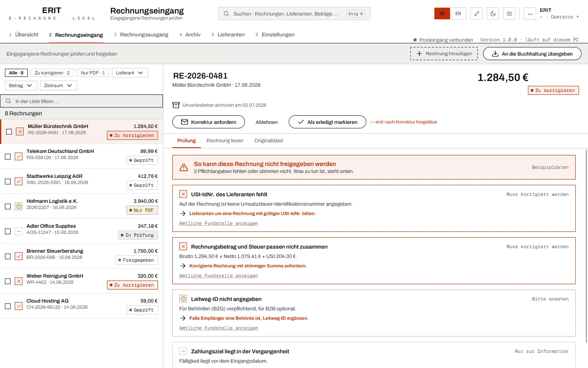
Task: Click the Ablehnen button
Action: point(267,122)
